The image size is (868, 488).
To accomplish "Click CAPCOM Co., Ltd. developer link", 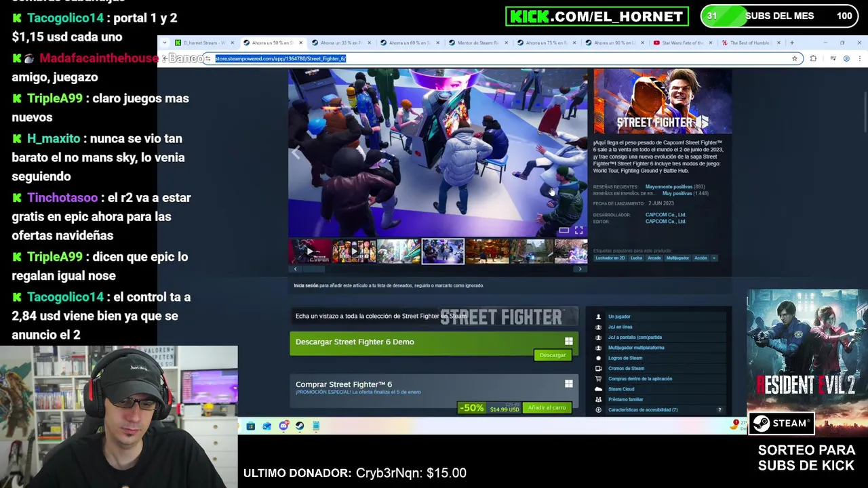I will point(665,215).
